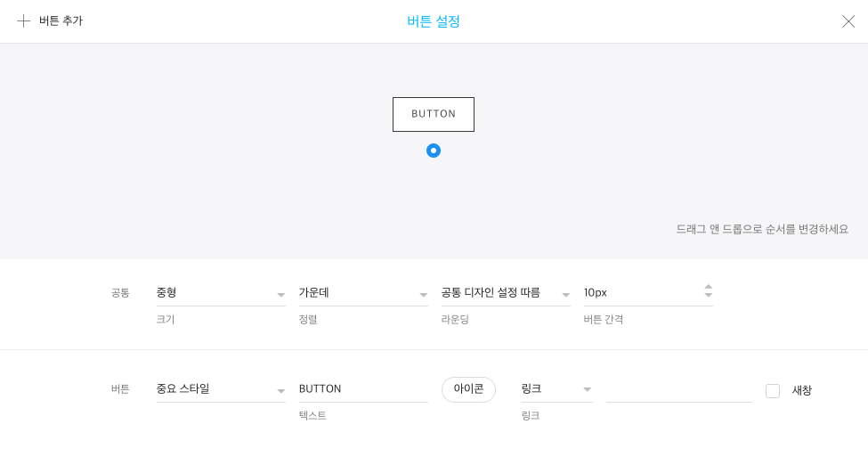Click the 버튼 설정 title
Image resolution: width=868 pixels, height=449 pixels.
point(434,21)
